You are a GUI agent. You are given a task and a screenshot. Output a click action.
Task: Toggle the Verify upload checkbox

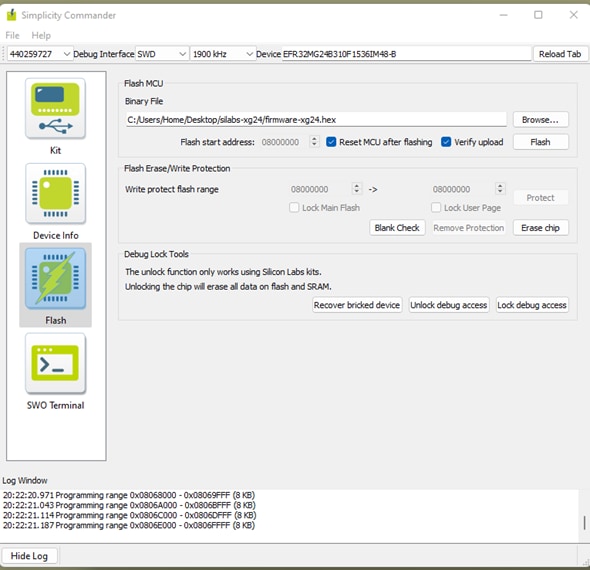[446, 142]
